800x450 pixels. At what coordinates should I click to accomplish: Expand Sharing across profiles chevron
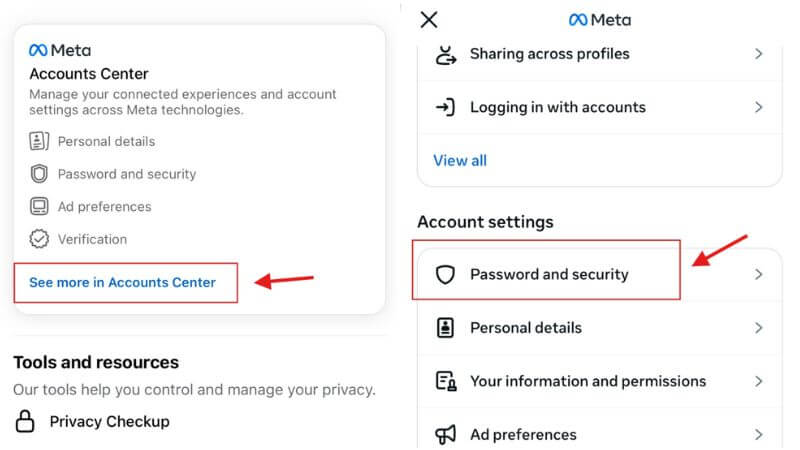tap(758, 54)
